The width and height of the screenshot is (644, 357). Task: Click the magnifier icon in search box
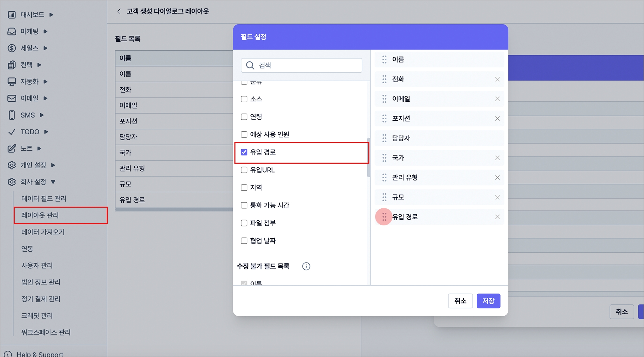click(250, 65)
